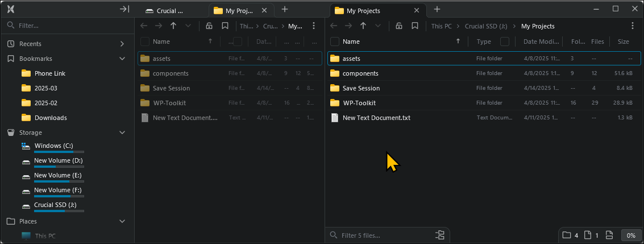
Task: Open the three-dot menu in left pane
Action: (x=314, y=26)
